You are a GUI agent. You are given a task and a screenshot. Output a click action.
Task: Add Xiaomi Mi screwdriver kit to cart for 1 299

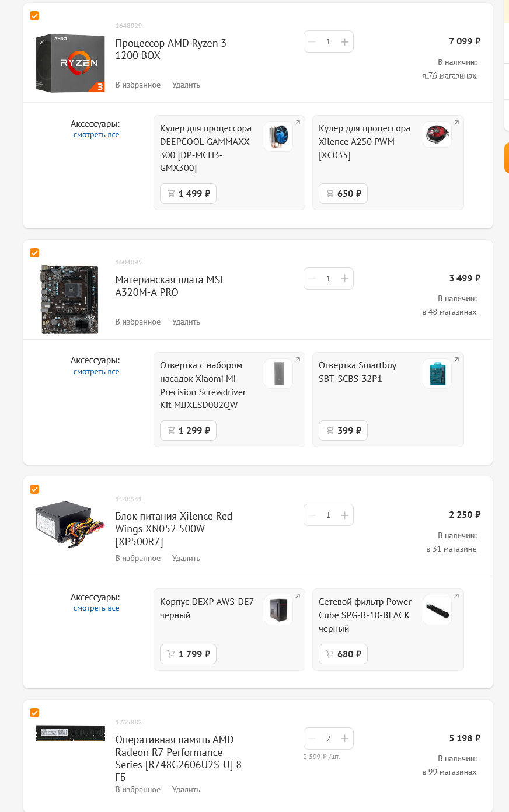pos(188,431)
